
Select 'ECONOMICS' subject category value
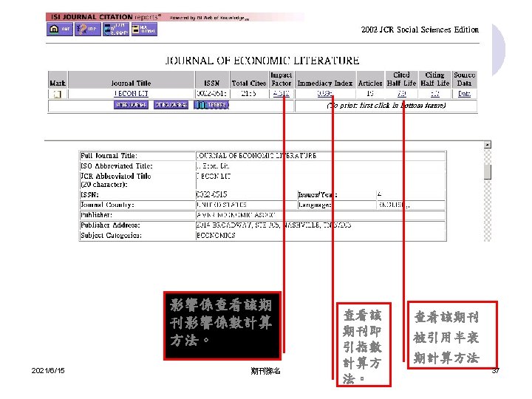pyautogui.click(x=216, y=236)
